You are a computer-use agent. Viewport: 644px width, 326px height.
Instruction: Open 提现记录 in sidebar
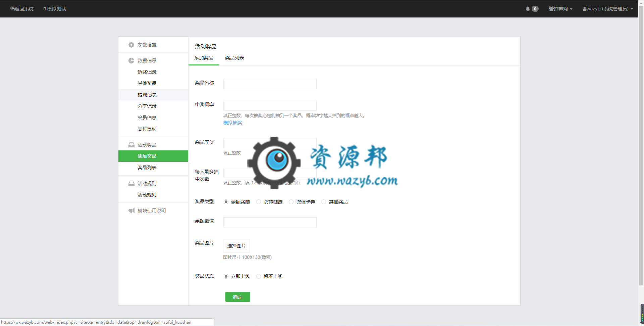(153, 95)
